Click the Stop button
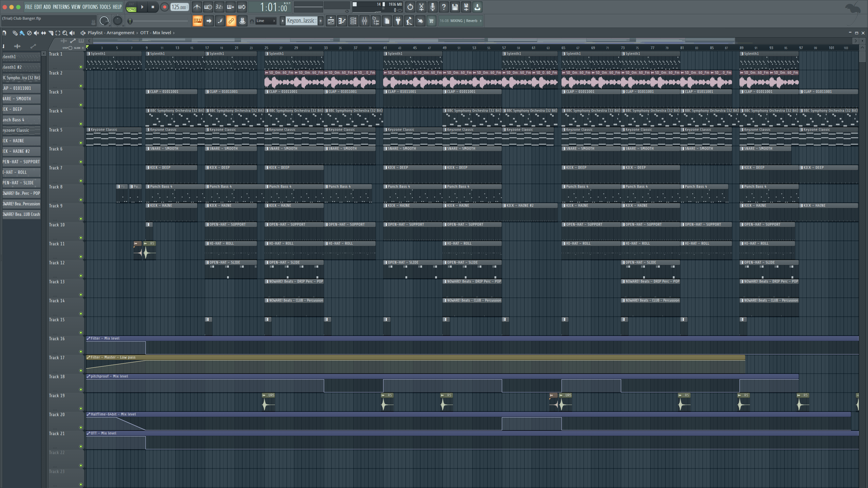Viewport: 868px width, 488px height. point(153,7)
